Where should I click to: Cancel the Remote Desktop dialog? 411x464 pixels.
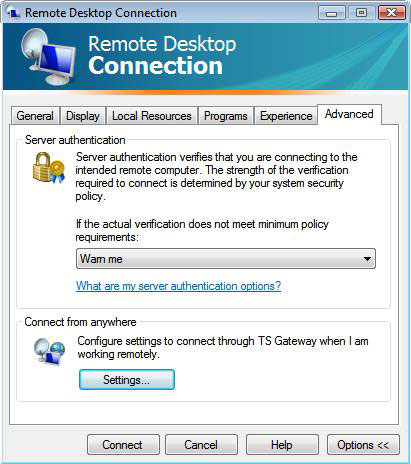201,445
